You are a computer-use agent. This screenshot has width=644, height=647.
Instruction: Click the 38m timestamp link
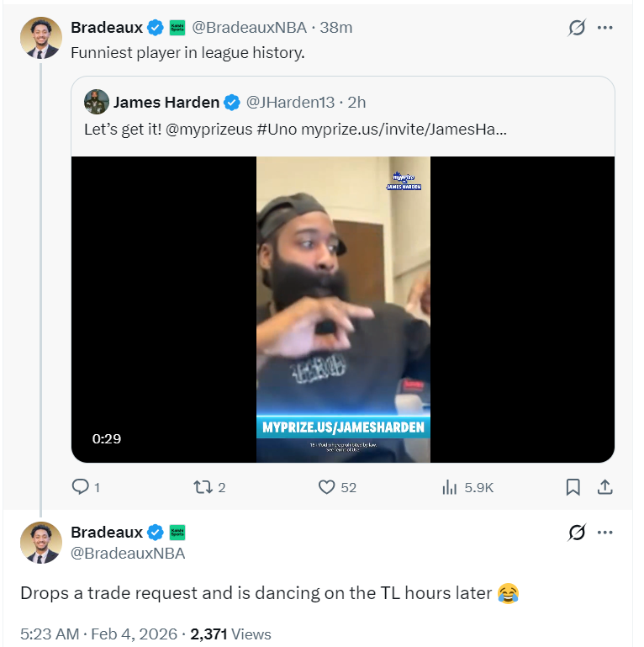tap(336, 28)
